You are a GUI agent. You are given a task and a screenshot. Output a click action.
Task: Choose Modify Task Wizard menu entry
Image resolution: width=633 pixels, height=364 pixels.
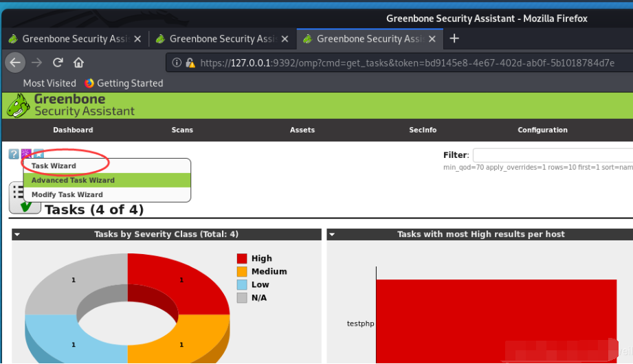coord(107,194)
